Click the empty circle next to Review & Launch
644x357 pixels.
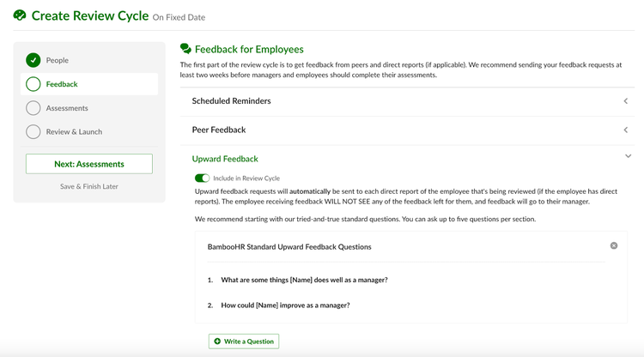[33, 131]
